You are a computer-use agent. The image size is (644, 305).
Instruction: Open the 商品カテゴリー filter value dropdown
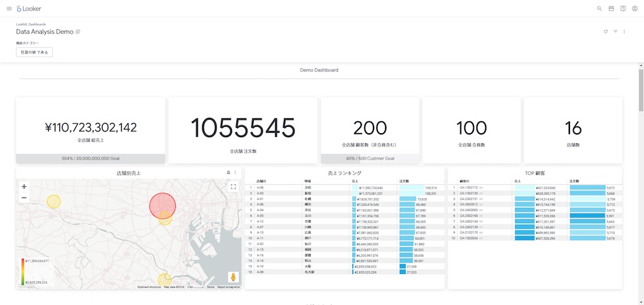click(34, 51)
